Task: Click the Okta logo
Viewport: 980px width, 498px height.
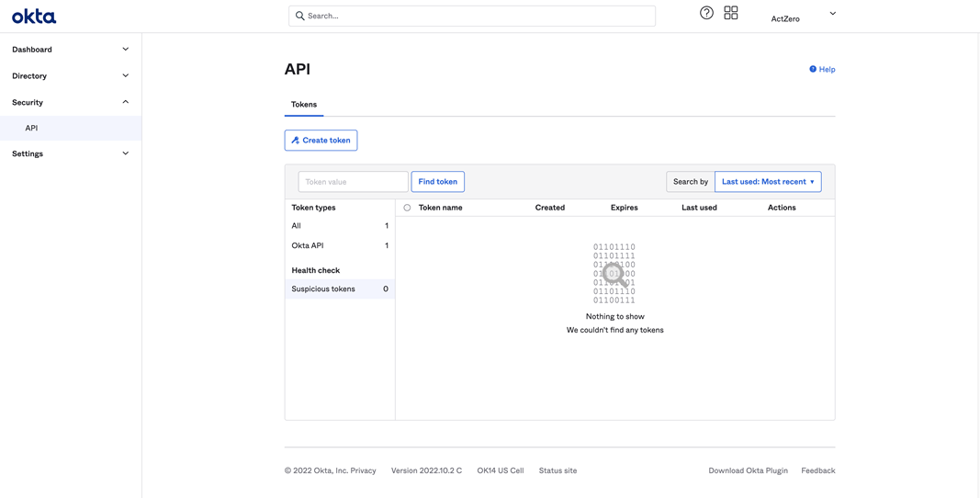Action: click(x=34, y=17)
